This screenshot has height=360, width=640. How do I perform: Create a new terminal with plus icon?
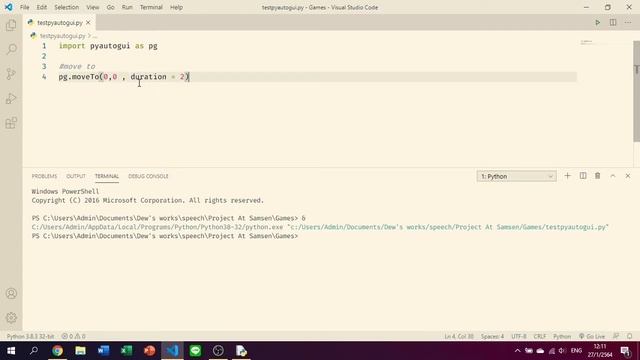point(567,176)
